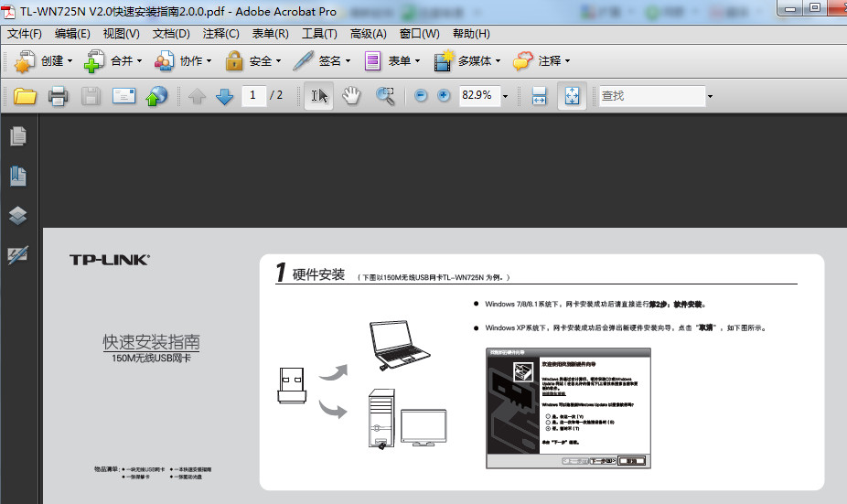Click the TP-LINK logo on page
This screenshot has width=847, height=504.
point(110,260)
